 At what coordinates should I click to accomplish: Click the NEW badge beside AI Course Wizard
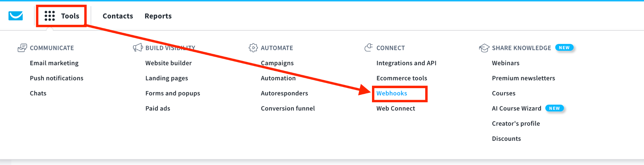[554, 108]
